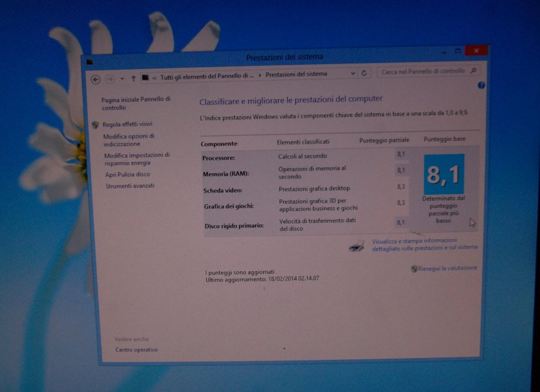This screenshot has width=540, height=392.
Task: Expand the arrow before 'Prestazioni del sistema' breadcrumb
Action: [x=260, y=75]
